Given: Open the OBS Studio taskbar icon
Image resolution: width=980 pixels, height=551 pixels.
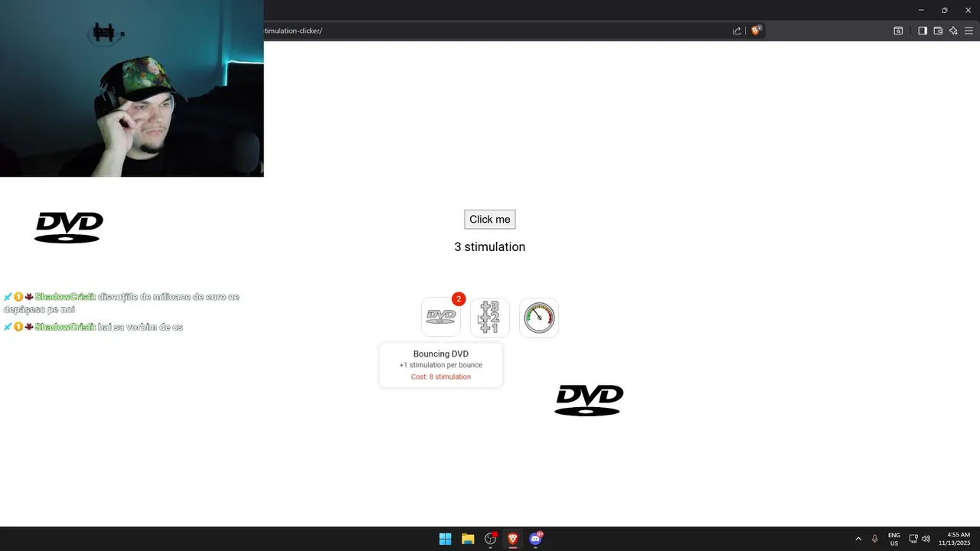Looking at the screenshot, I should 490,539.
